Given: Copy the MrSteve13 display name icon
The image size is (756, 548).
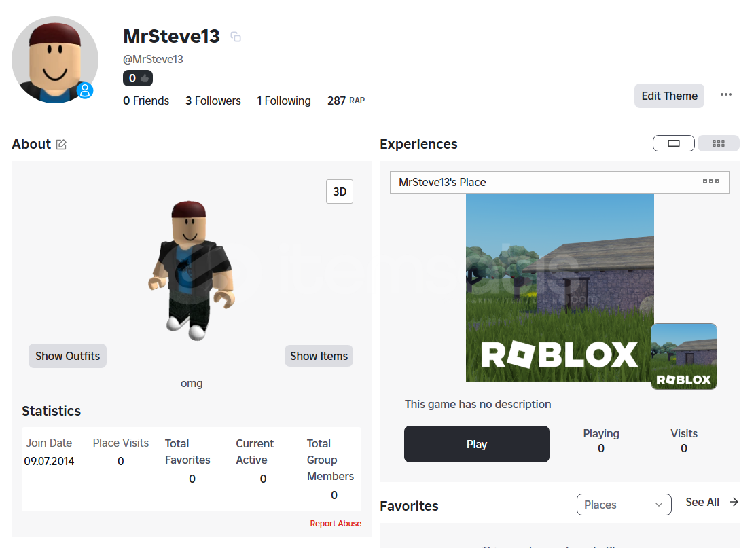Looking at the screenshot, I should [x=236, y=37].
